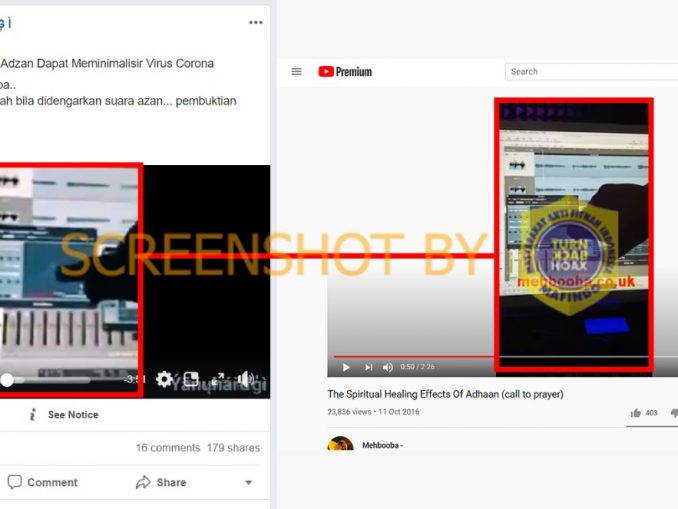Click the '23,836 views • 11 Oct 2016' text
The width and height of the screenshot is (678, 509).
[373, 412]
